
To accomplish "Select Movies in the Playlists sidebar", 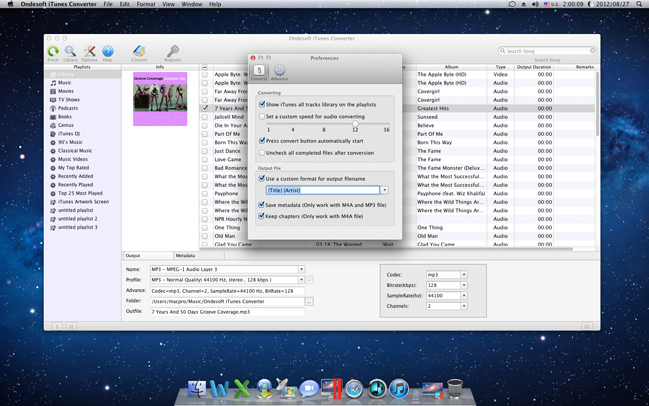I will point(66,91).
